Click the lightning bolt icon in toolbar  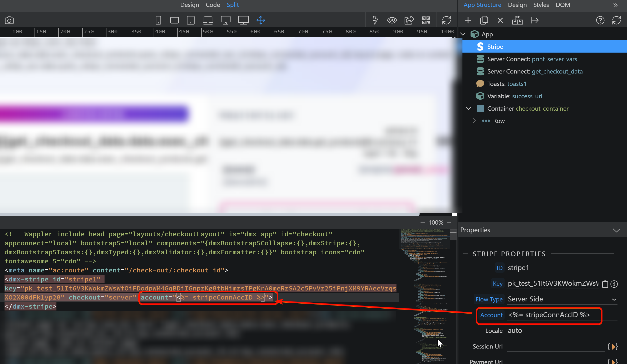coord(375,20)
